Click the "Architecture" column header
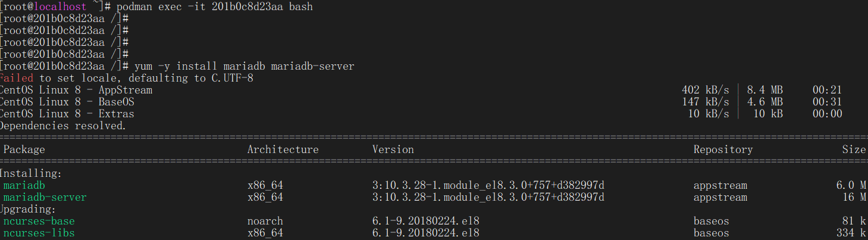Viewport: 868px width, 240px height. pos(283,149)
